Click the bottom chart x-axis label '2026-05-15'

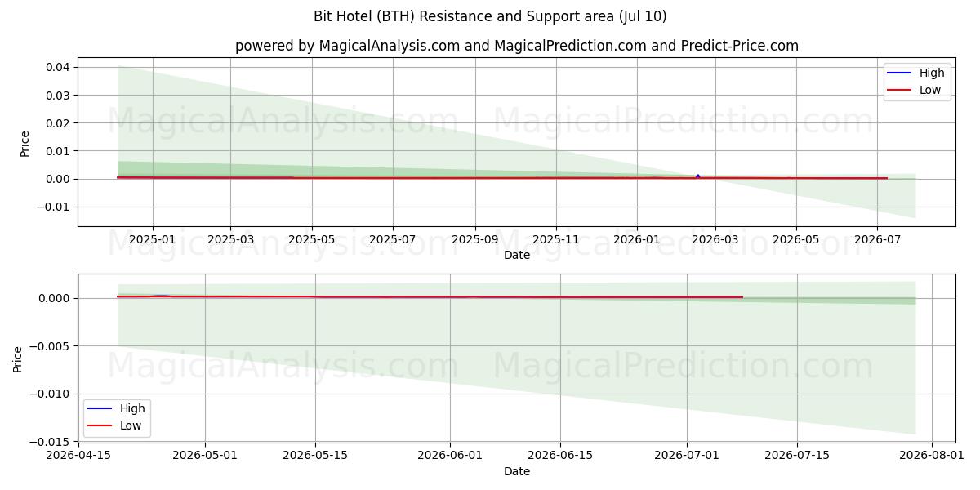coord(315,456)
